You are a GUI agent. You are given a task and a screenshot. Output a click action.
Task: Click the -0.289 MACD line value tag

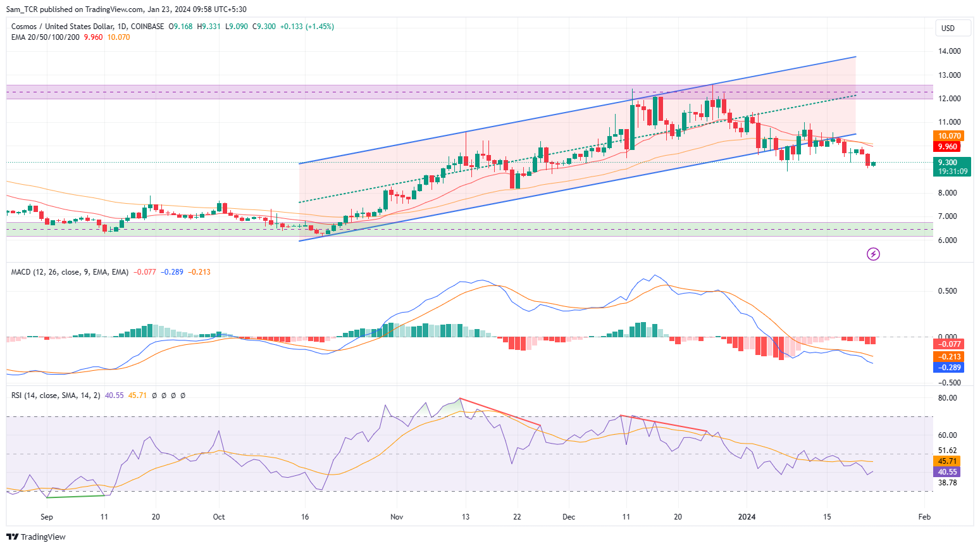(x=948, y=368)
